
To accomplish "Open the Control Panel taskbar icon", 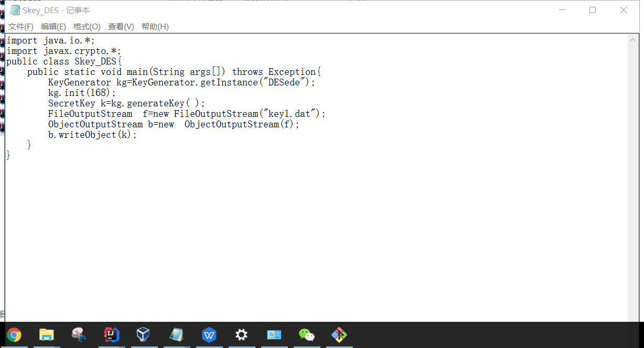I will tap(274, 334).
